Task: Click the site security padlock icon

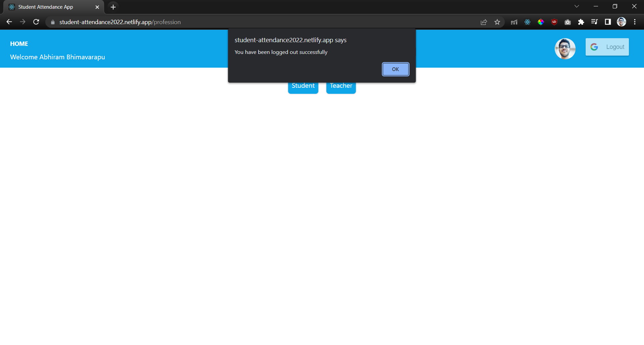Action: (x=52, y=22)
